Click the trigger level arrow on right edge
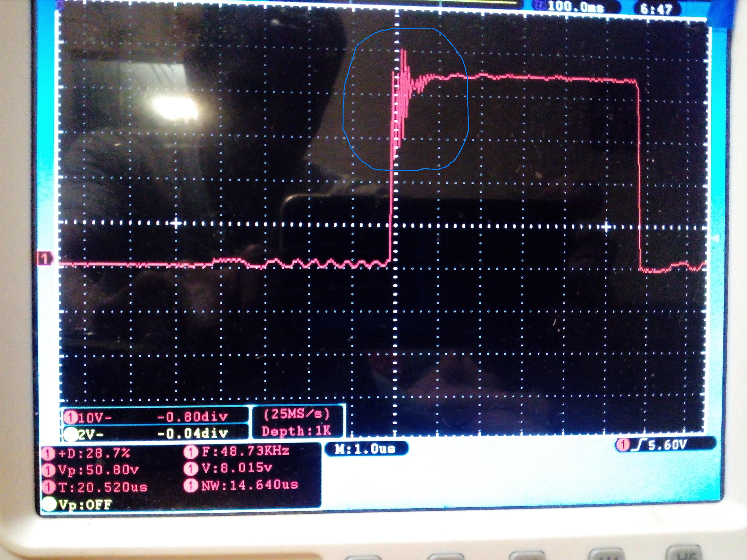 [x=715, y=238]
